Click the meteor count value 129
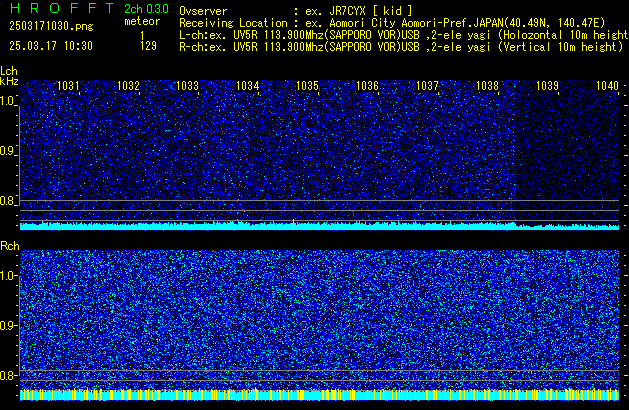Screen dimensions: 629x410 pos(148,46)
